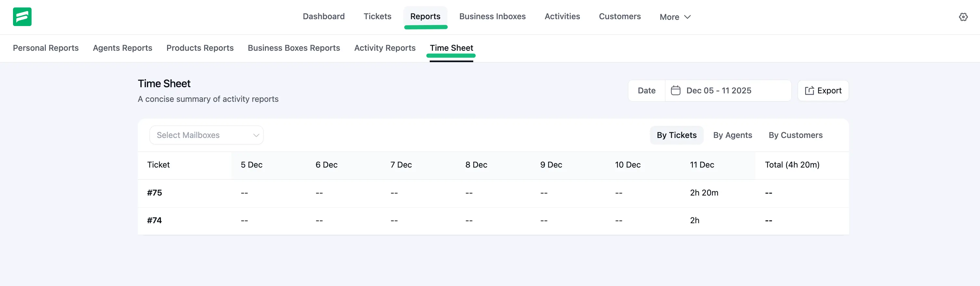Open the Customers section
Viewport: 980px width, 286px height.
[619, 16]
